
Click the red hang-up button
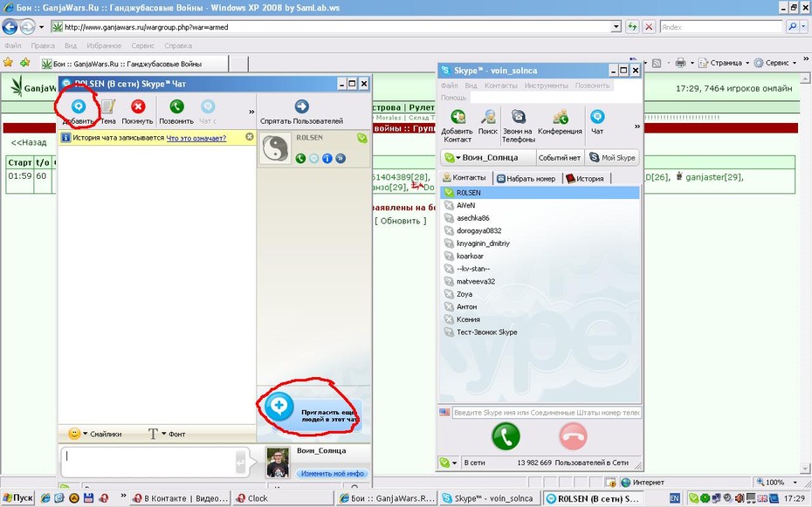pos(573,436)
